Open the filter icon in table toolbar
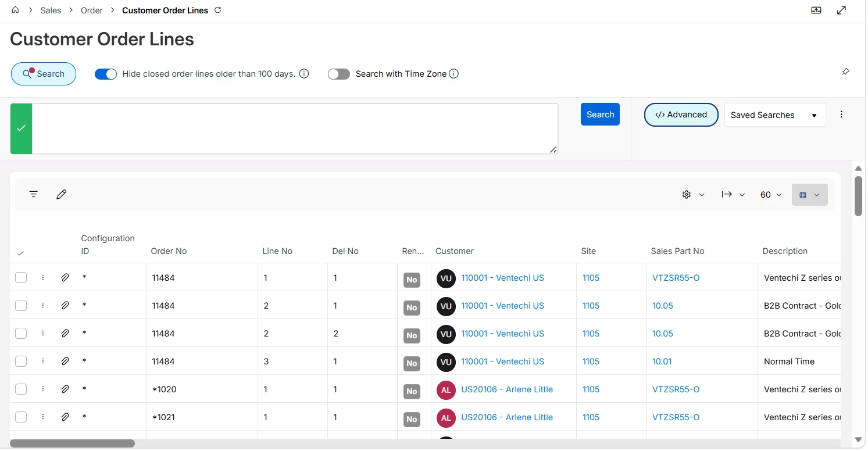 (x=34, y=194)
